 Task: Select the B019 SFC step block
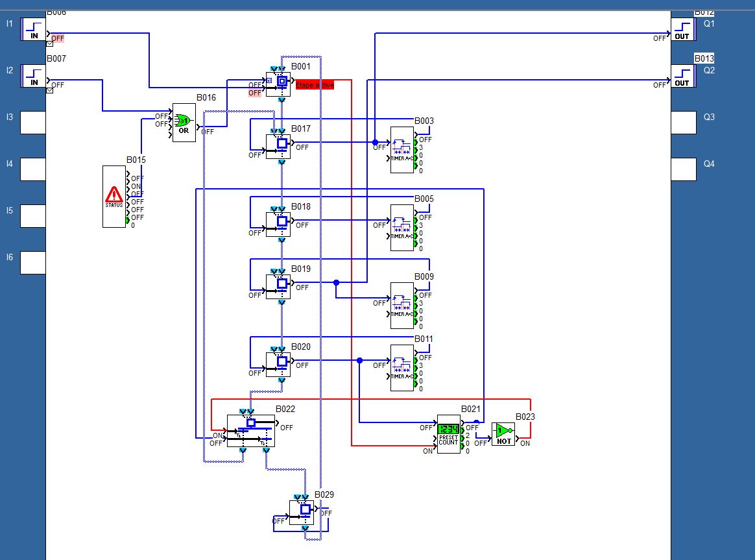pos(279,286)
